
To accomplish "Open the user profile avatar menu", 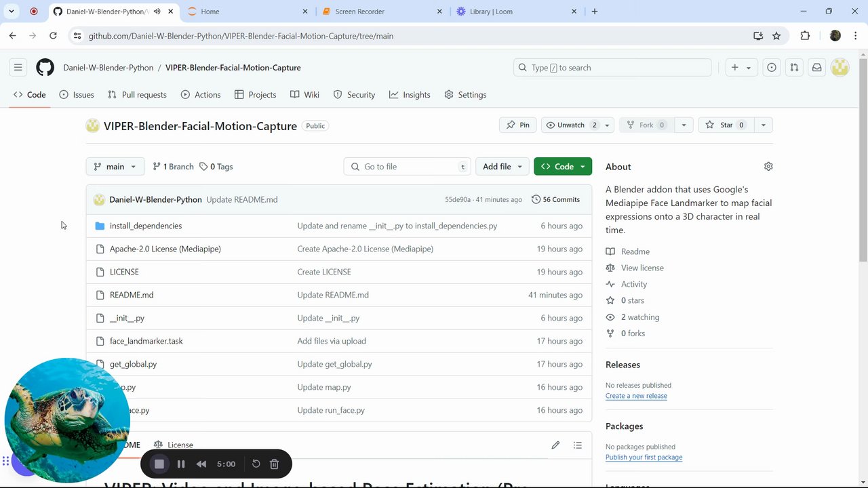I will [x=840, y=67].
